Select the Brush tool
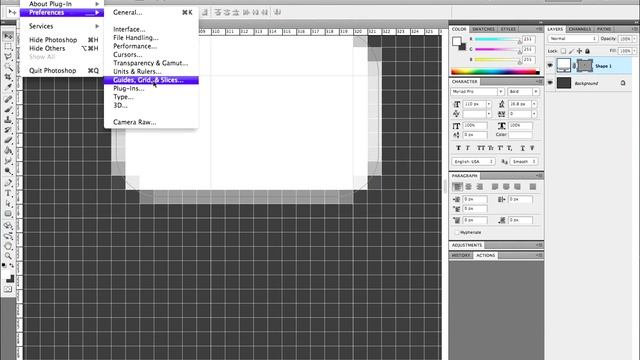The width and height of the screenshot is (640, 360). 8,109
